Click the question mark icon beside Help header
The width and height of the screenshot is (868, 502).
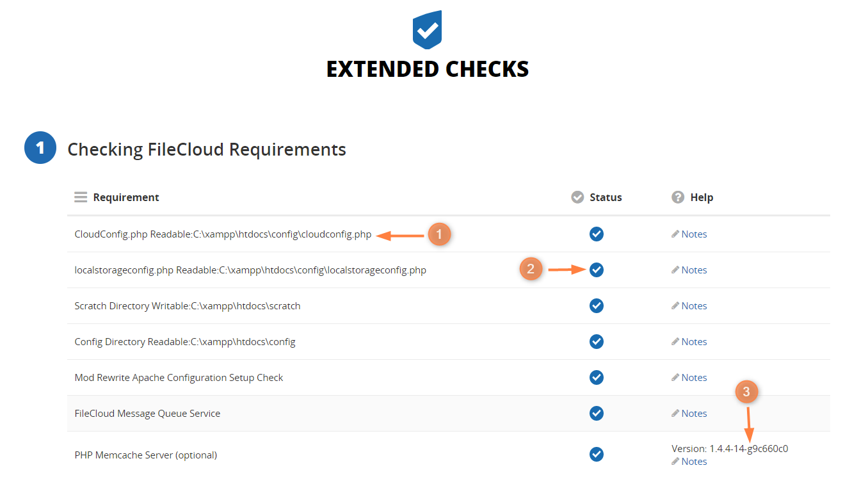click(677, 197)
